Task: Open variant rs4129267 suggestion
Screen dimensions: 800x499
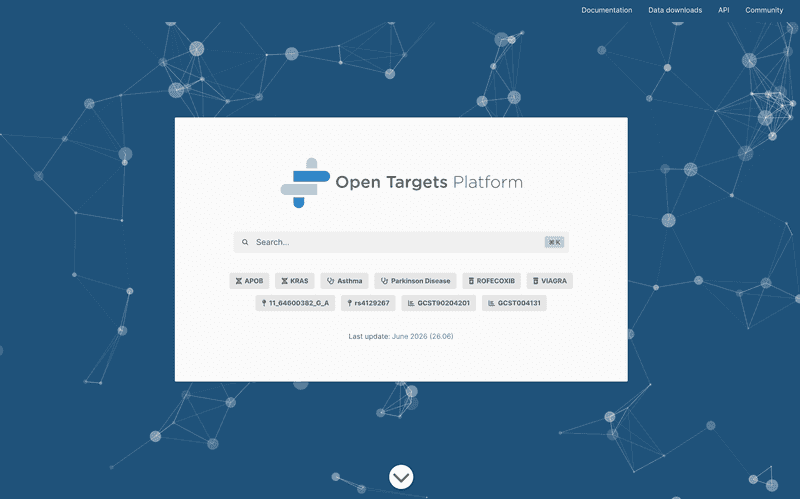Action: pyautogui.click(x=368, y=303)
